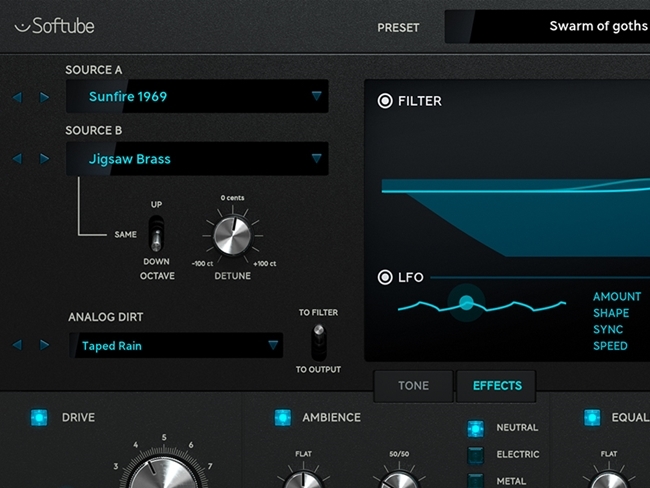
Task: Select Electric ambience mode
Action: [x=475, y=455]
